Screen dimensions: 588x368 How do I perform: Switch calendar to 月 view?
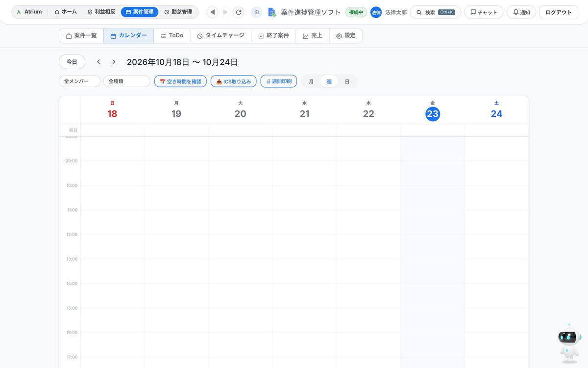[311, 81]
